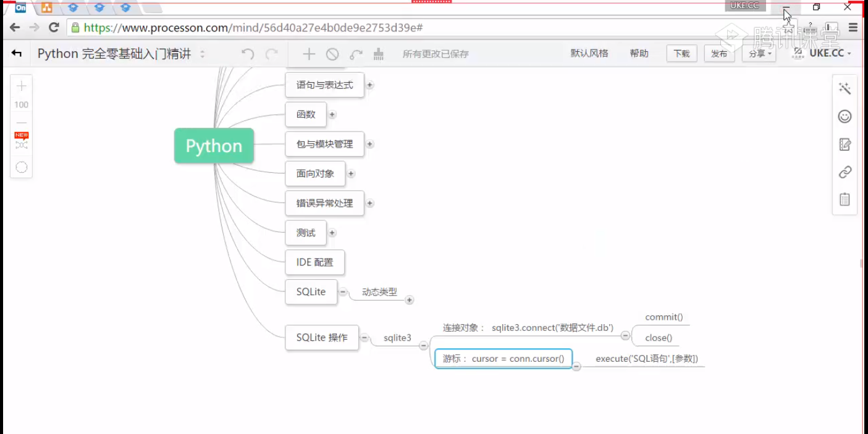Expand the 语句与表达式 node
Viewport: 868px width, 434px height.
[369, 85]
